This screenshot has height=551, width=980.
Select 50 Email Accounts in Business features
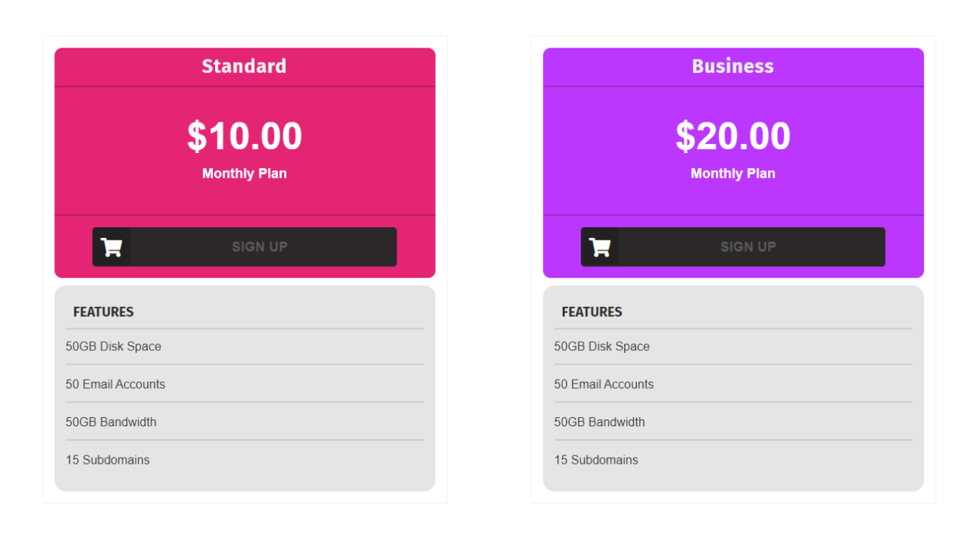point(604,384)
